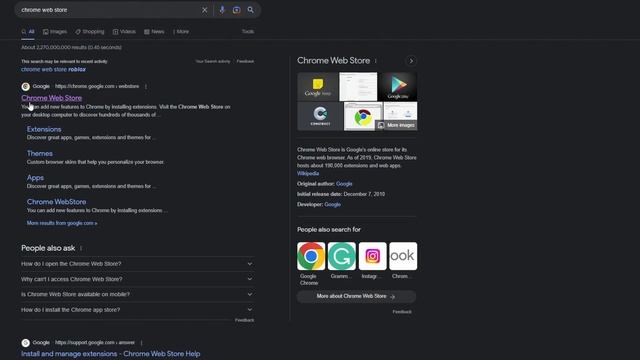This screenshot has height=360, width=640.
Task: Click Google favicon of support.google.com result
Action: [26, 343]
